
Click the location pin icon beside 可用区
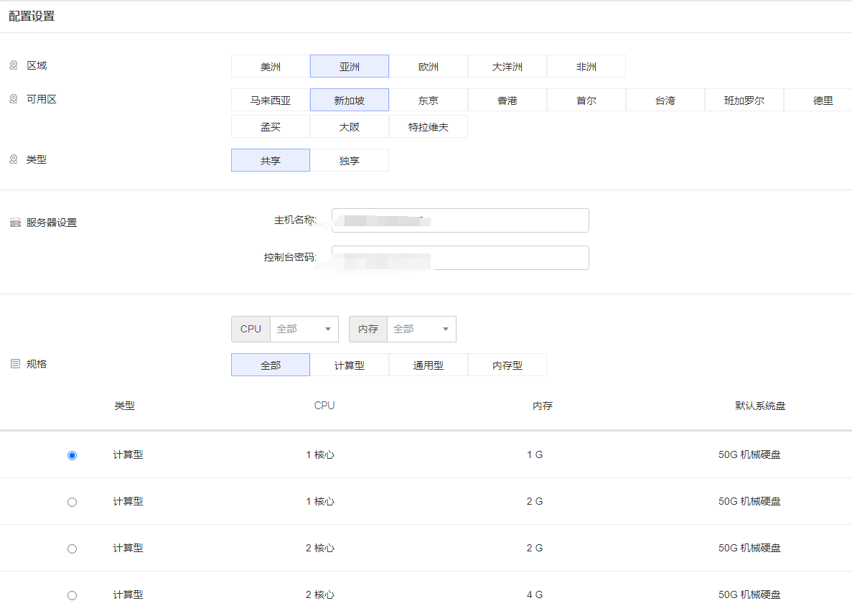coord(13,99)
